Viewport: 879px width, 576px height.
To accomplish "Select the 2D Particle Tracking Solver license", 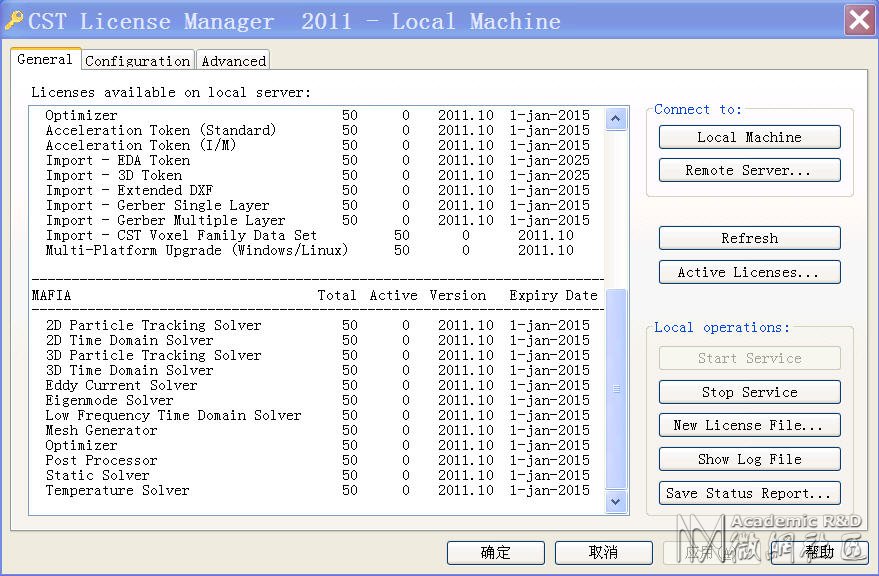I will point(317,326).
